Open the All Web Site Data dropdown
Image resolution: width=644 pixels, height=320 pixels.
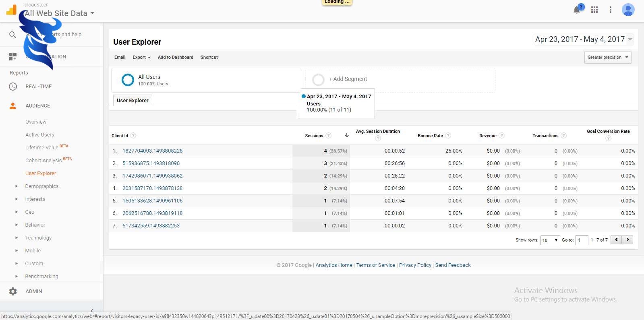59,13
